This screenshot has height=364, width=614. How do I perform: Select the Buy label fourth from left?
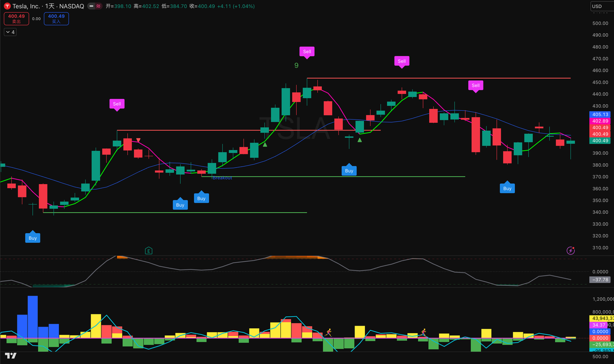[x=349, y=171]
